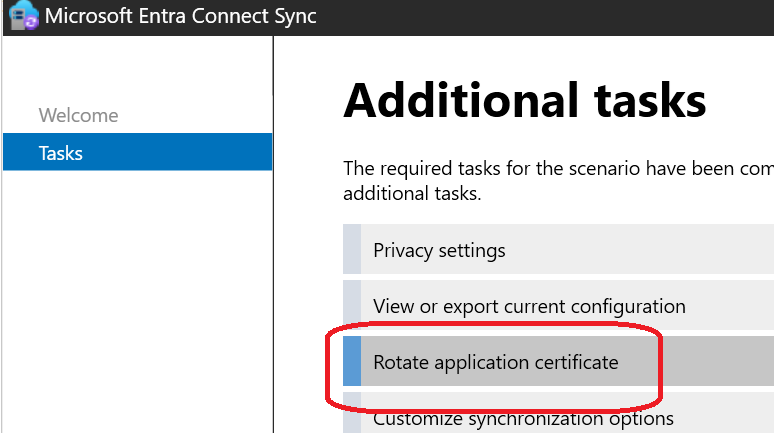The height and width of the screenshot is (433, 774).
Task: Click the blue indicator bar beside Rotate application certificate
Action: click(352, 361)
